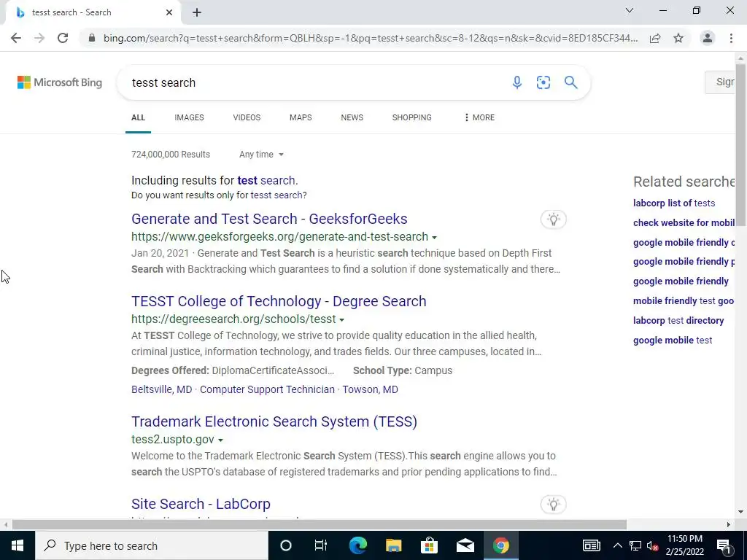Click 'tesst search' results-only link
The image size is (747, 560).
[x=276, y=195]
